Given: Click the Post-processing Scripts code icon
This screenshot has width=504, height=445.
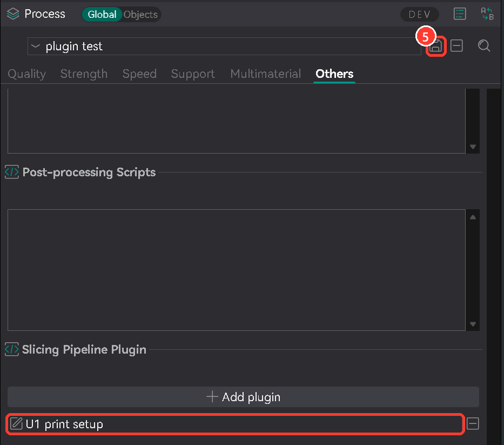Looking at the screenshot, I should (x=12, y=172).
